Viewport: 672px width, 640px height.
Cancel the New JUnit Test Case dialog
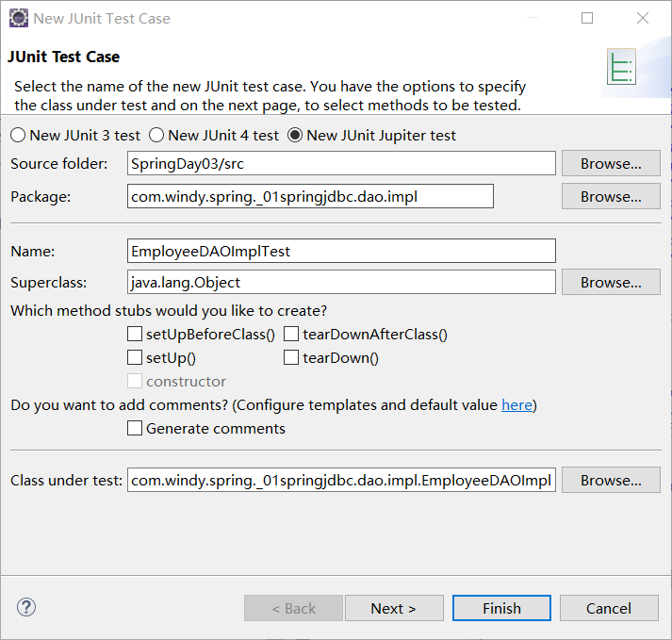pos(609,608)
